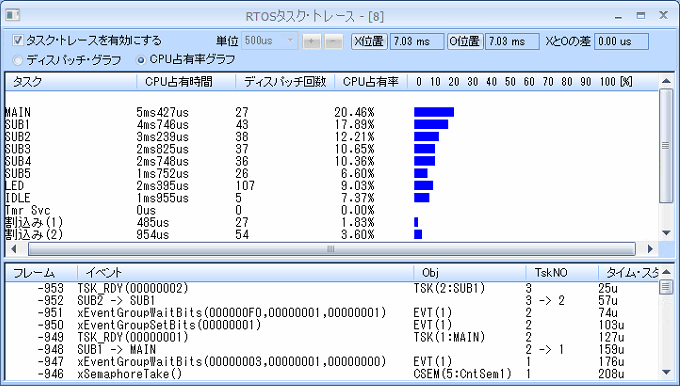The image size is (680, 386).
Task: Select the Tmr Svc task row
Action: click(x=332, y=210)
